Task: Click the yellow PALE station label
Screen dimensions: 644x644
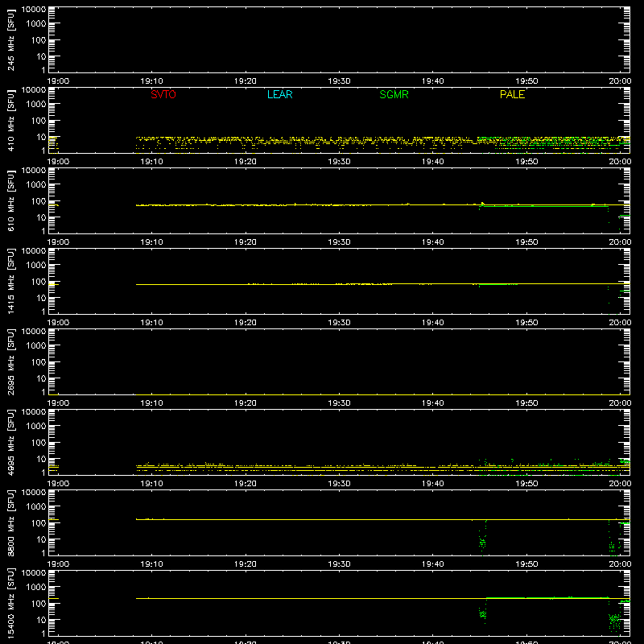Action: pyautogui.click(x=512, y=94)
